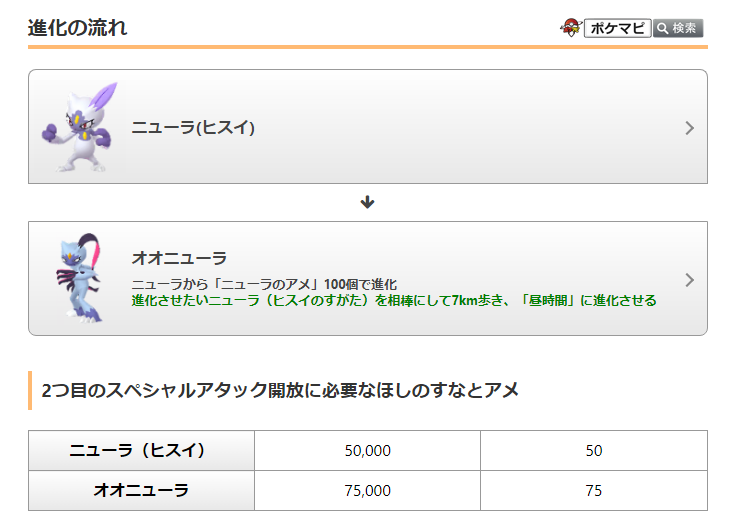Click the Sneasler sprite image
Screen dimensions: 736x526
click(79, 278)
